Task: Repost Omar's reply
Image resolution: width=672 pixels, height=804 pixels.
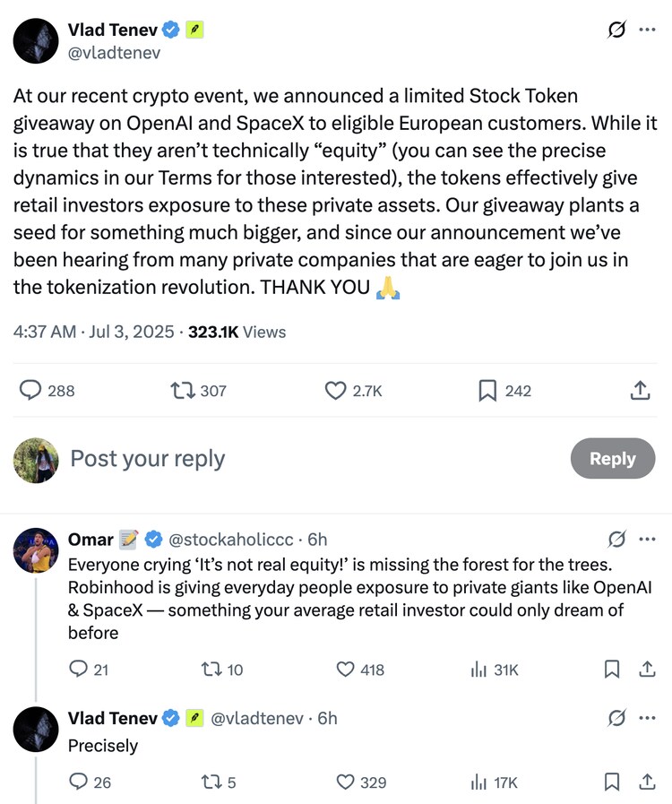Action: point(213,670)
